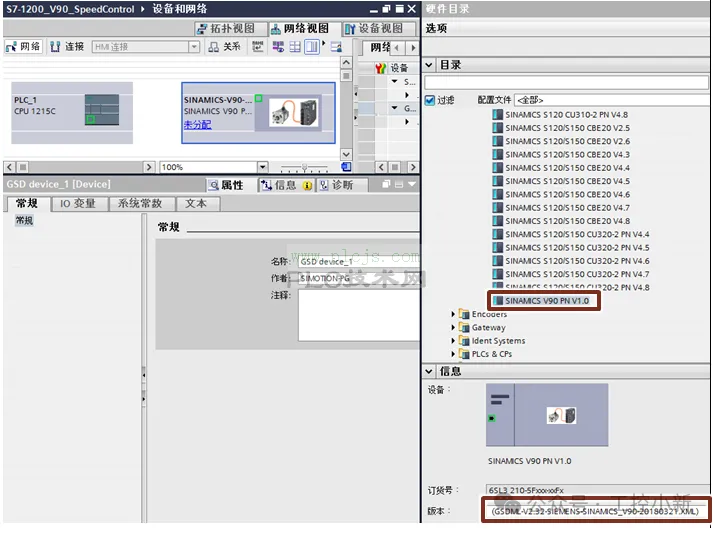715x533 pixels.
Task: Open the 100% zoom level dropdown
Action: 262,167
